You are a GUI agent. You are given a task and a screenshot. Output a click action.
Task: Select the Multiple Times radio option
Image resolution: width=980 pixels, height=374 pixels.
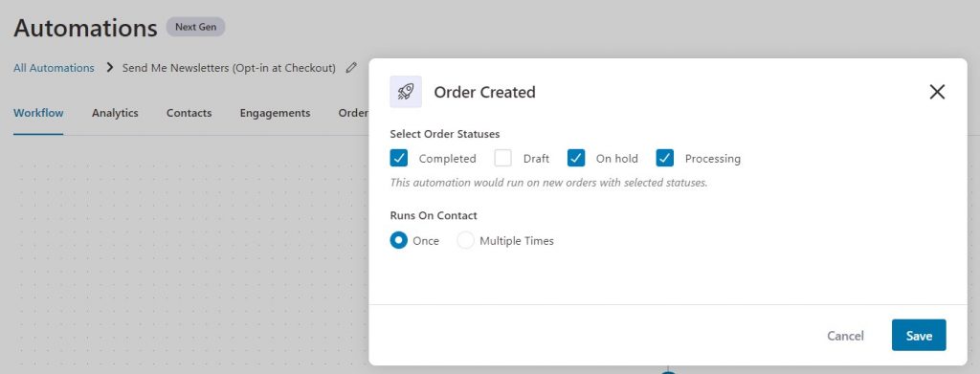[466, 240]
